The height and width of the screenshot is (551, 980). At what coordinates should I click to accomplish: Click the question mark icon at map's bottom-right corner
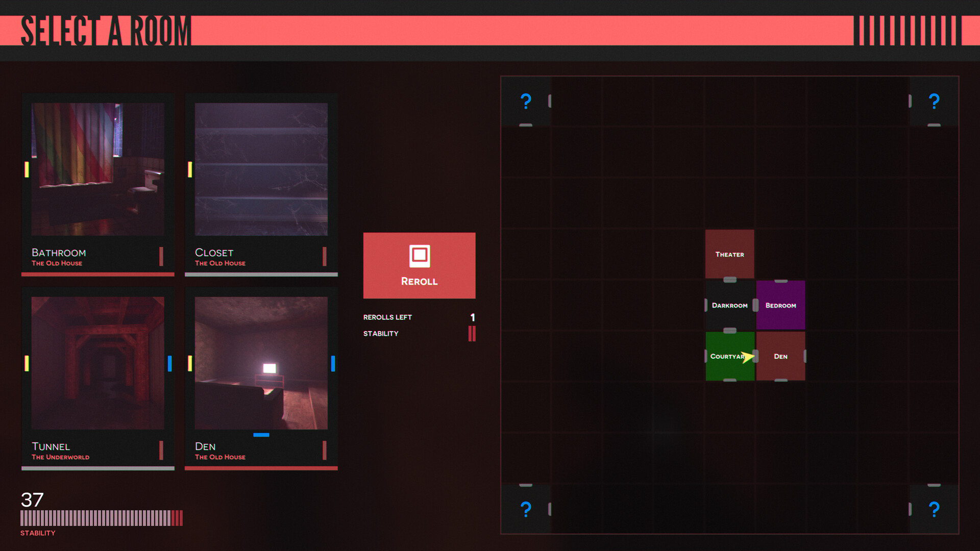click(934, 509)
